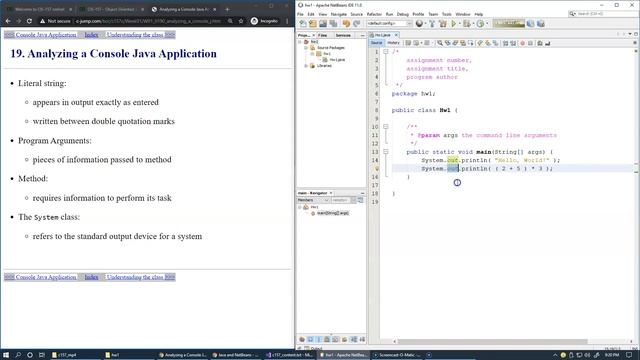Screen dimensions: 640x360
Task: Open c157_content.txt taskbar item
Action: tap(289, 355)
